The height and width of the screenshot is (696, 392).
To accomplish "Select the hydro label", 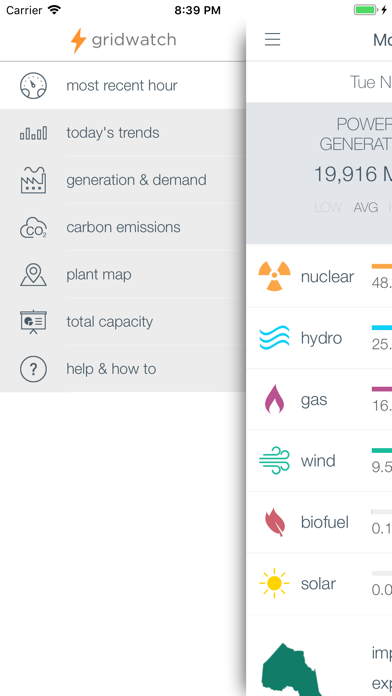I will click(321, 338).
